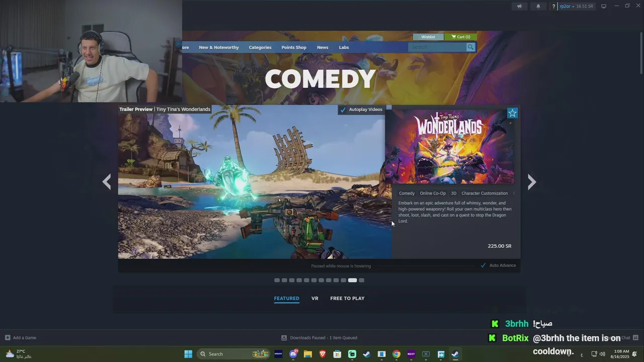
Task: Switch to the FREE TO PLAY tab
Action: [x=347, y=298]
